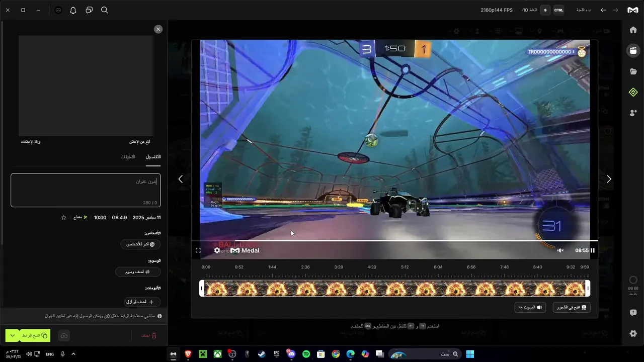Viewport: 644px width, 362px height.
Task: Go to the next clip with right chevron
Action: [x=609, y=179]
